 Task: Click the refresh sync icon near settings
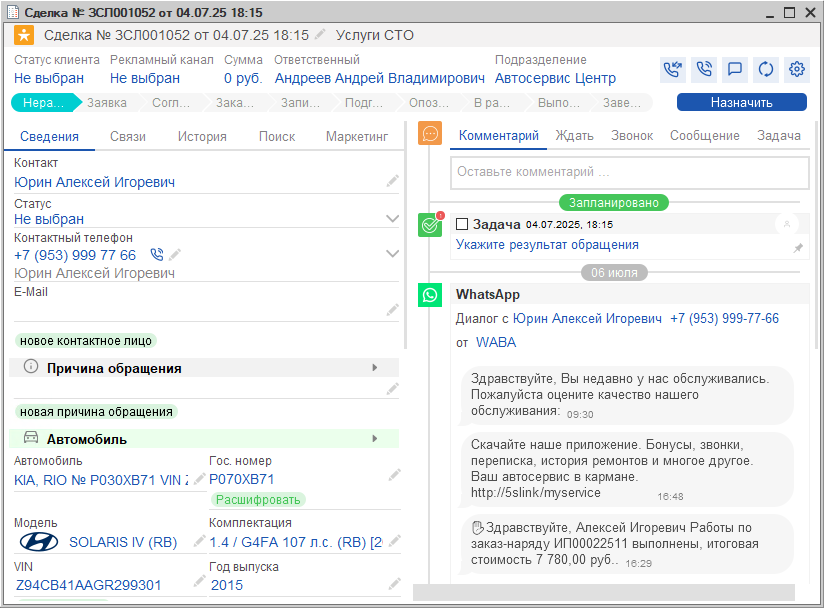pos(765,70)
